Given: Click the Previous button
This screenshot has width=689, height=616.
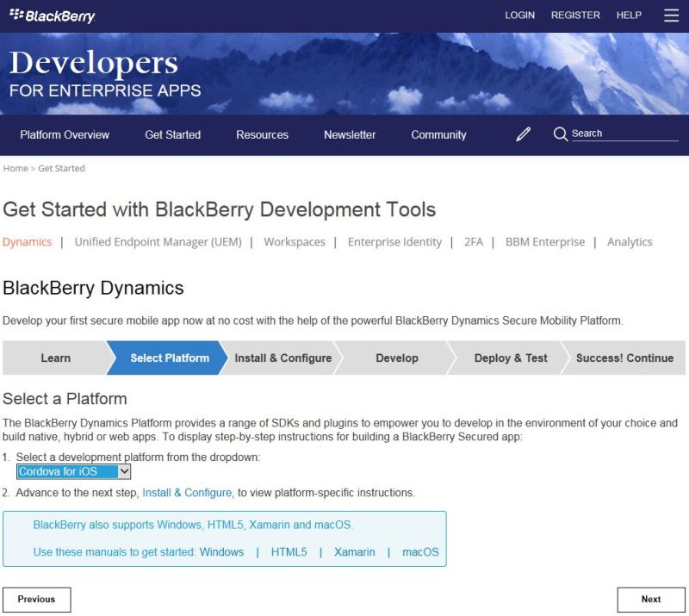Looking at the screenshot, I should click(36, 600).
